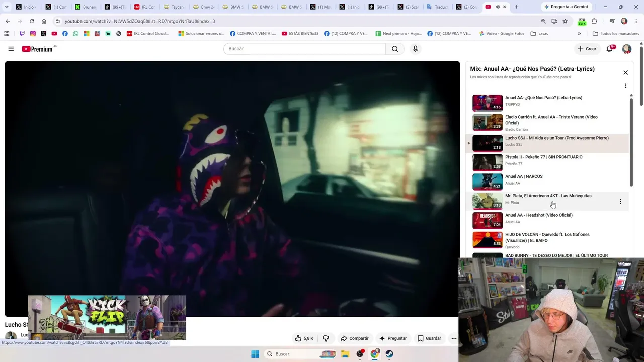The width and height of the screenshot is (644, 362).
Task: Like the video showing 5,8 K
Action: pos(304,338)
